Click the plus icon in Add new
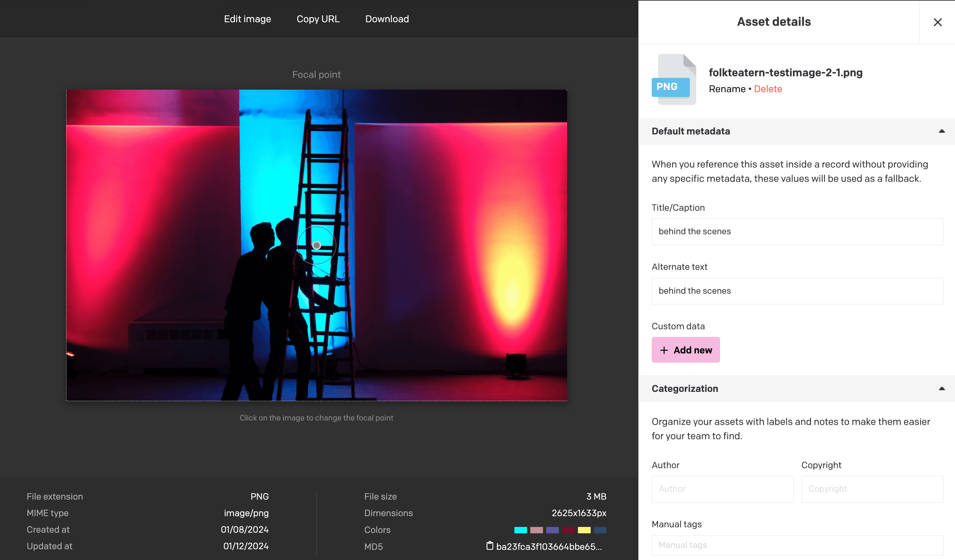Screen dimensions: 955x560 coord(664,350)
